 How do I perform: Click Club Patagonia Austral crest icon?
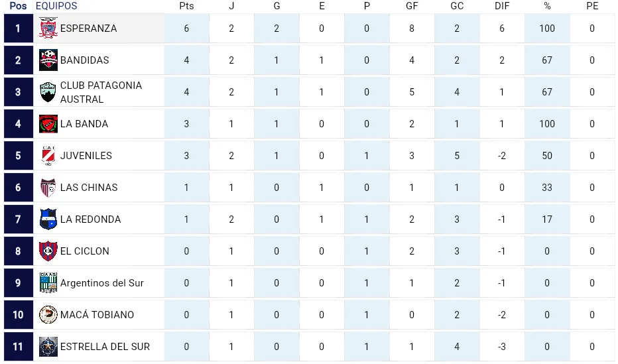pyautogui.click(x=48, y=92)
